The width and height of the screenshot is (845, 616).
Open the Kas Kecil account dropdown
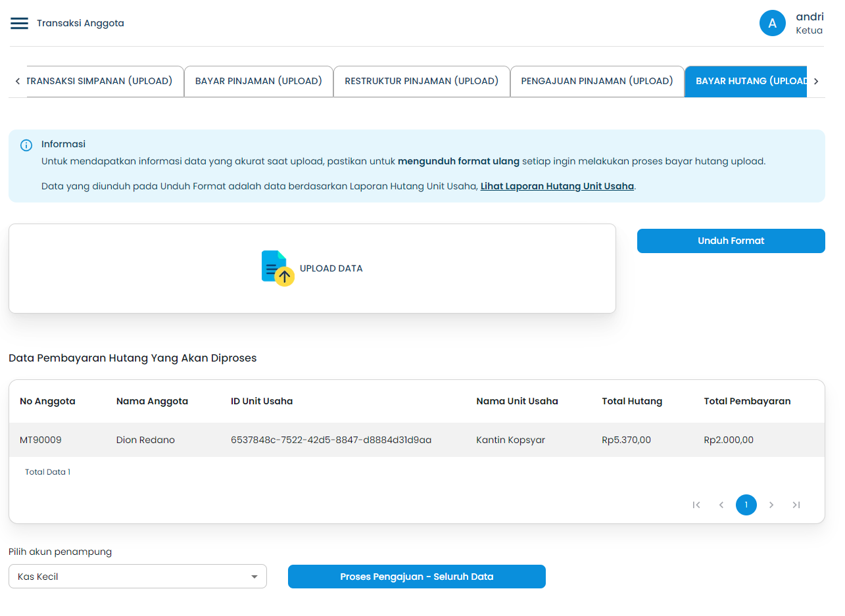(x=132, y=577)
